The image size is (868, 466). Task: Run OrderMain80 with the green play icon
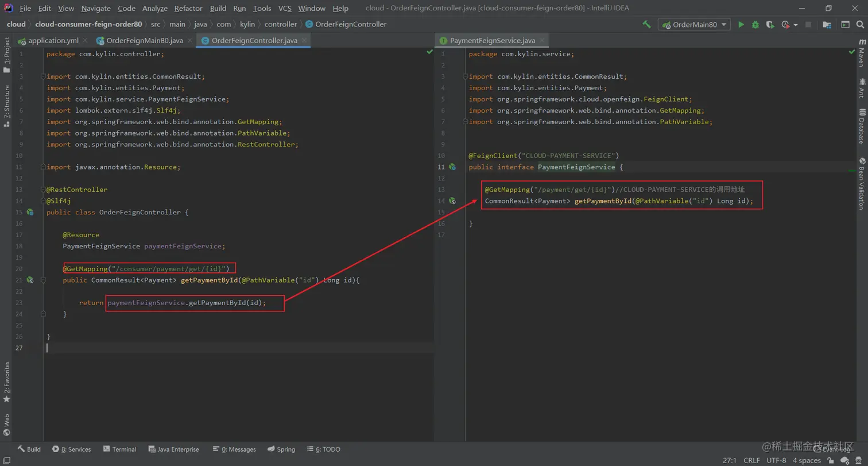click(x=741, y=25)
